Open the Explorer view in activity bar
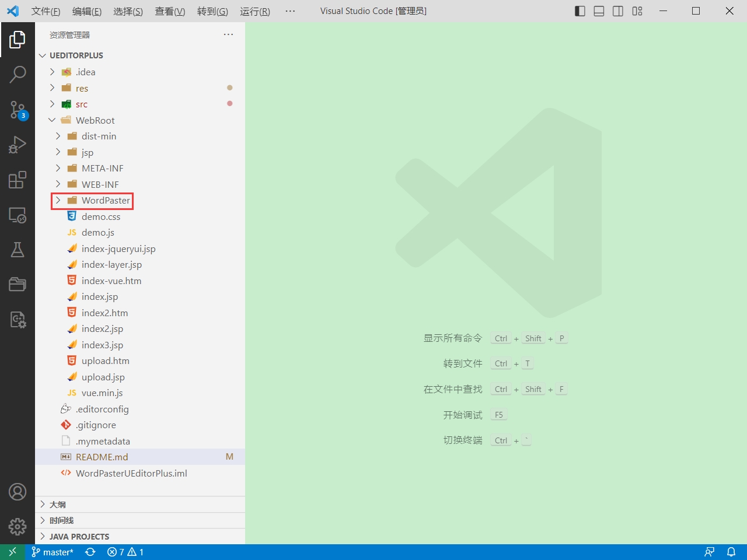This screenshot has width=747, height=560. 18,40
